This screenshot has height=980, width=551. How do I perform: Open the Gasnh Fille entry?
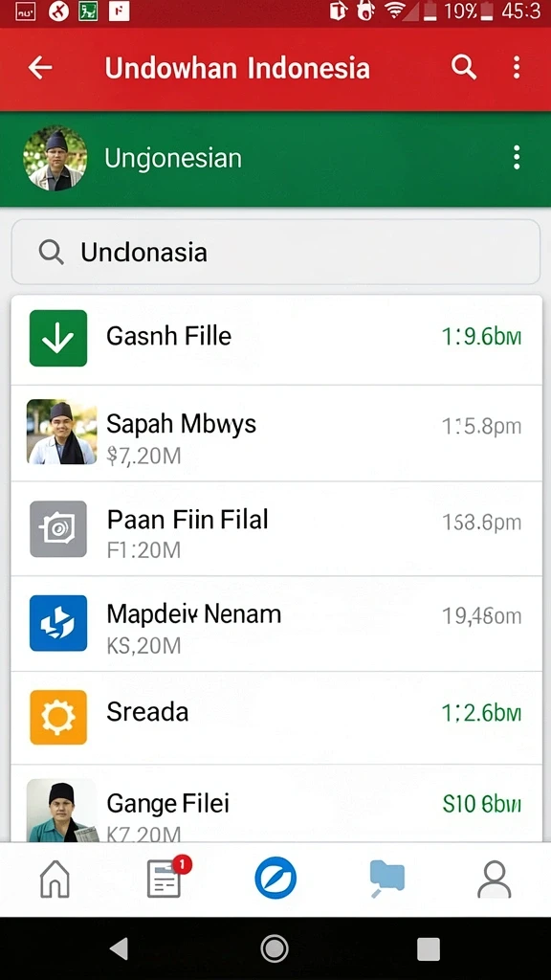276,340
